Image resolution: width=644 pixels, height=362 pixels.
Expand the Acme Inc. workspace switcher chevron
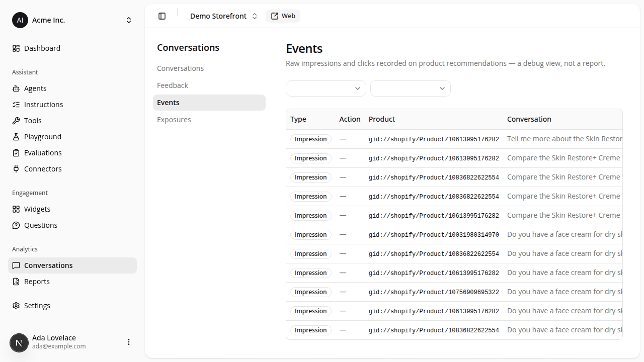point(129,20)
